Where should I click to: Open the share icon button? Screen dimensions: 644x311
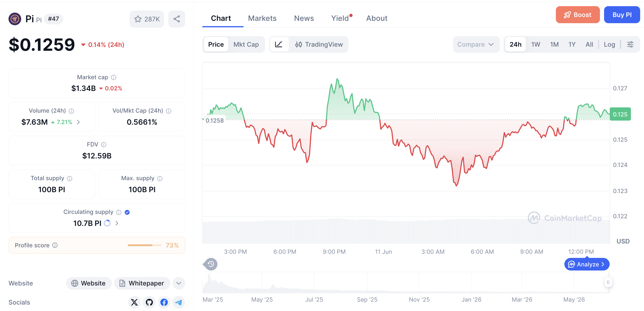177,19
